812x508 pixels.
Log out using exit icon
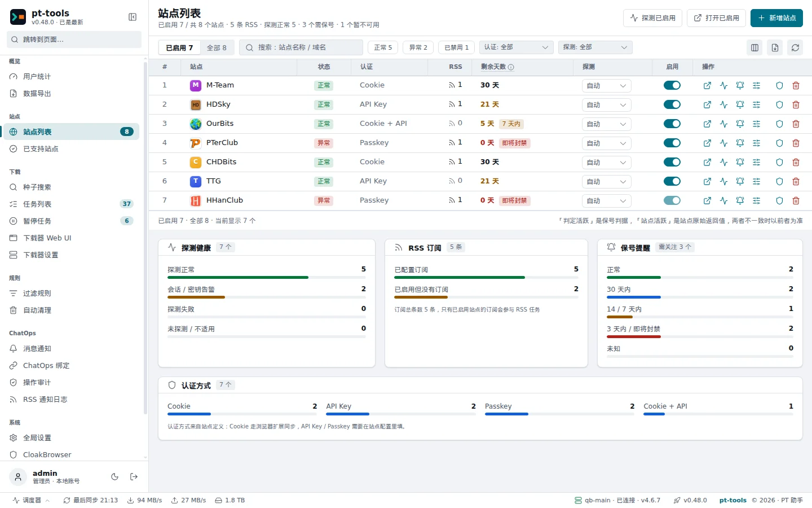tap(134, 477)
